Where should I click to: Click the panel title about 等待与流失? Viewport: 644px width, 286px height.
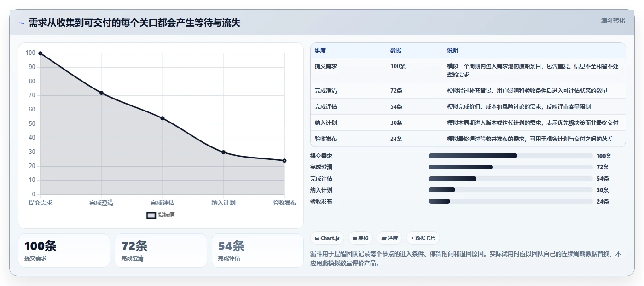click(134, 23)
